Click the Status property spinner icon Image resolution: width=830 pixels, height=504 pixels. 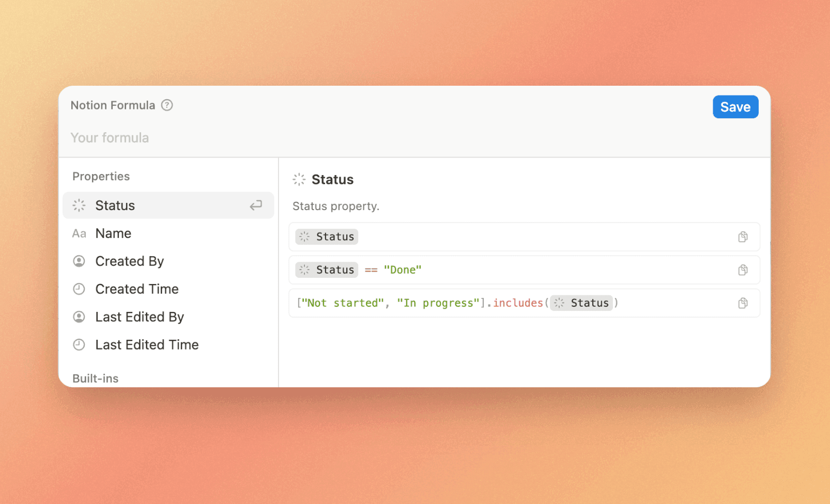(79, 205)
